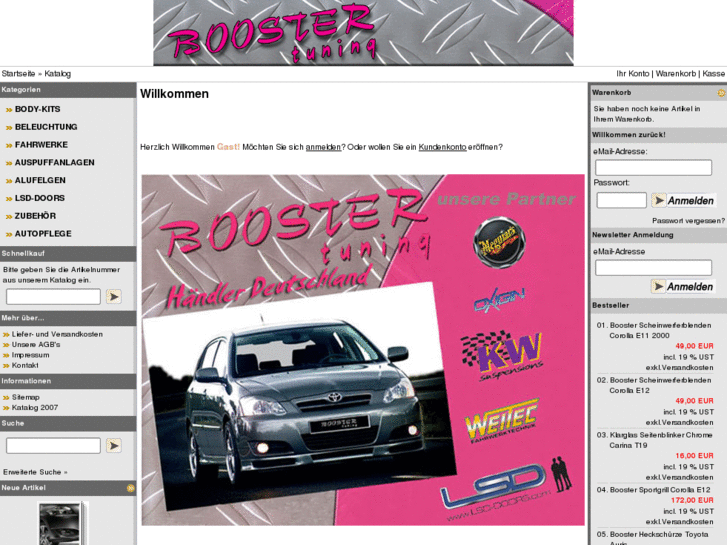Screen dimensions: 727x545
Task: Open the Impressum page
Action: [x=30, y=355]
